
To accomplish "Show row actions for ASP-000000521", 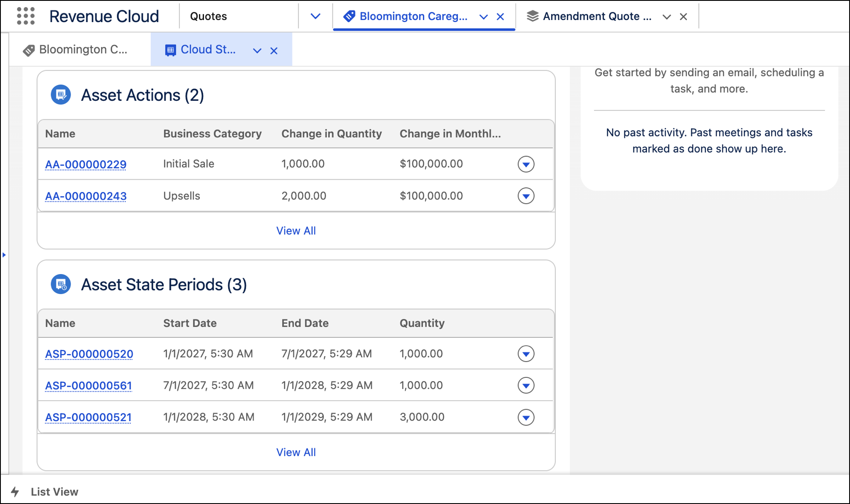I will tap(526, 417).
